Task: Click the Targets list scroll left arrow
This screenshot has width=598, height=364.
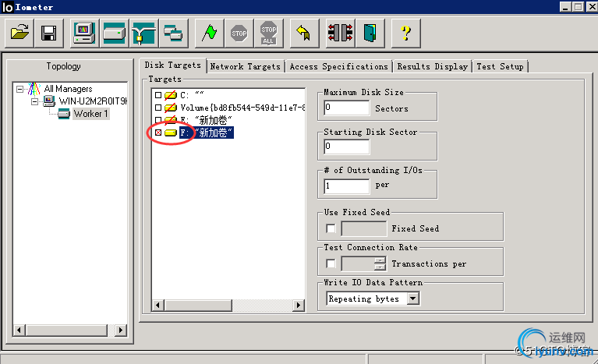Action: pyautogui.click(x=158, y=305)
